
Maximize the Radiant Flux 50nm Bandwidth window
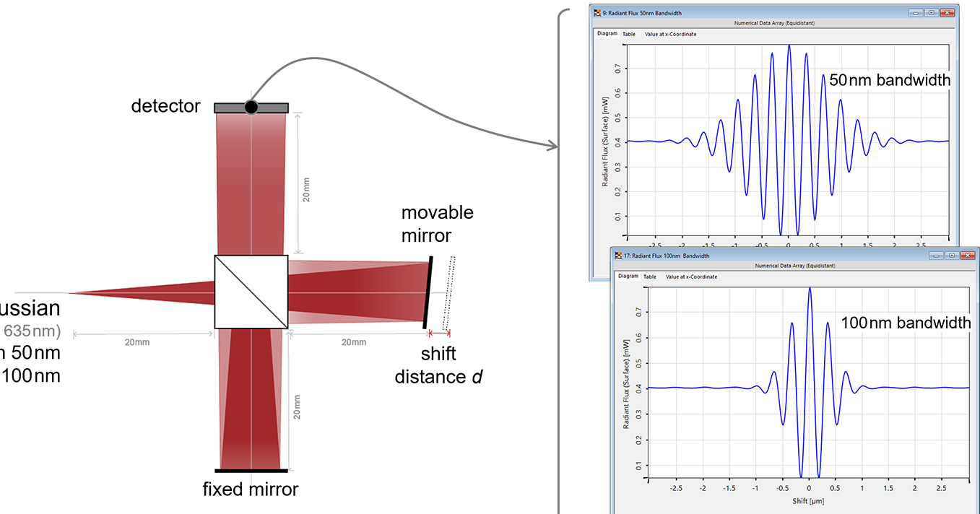932,13
